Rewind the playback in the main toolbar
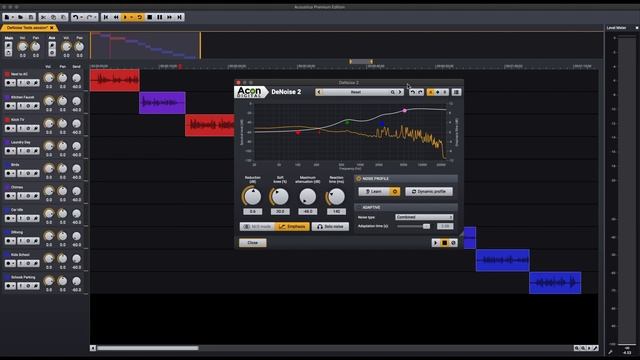The image size is (640, 360). point(116,17)
